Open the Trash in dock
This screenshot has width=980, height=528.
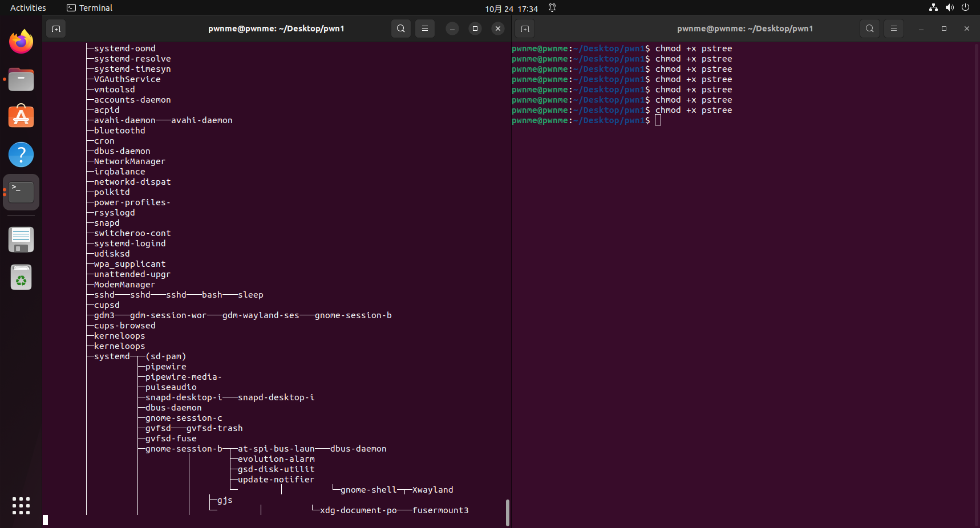[21, 278]
